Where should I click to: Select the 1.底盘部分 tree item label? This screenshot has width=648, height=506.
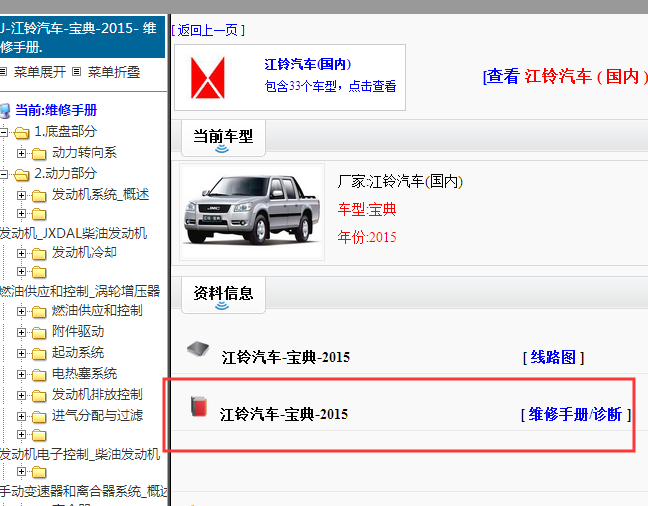[66, 131]
